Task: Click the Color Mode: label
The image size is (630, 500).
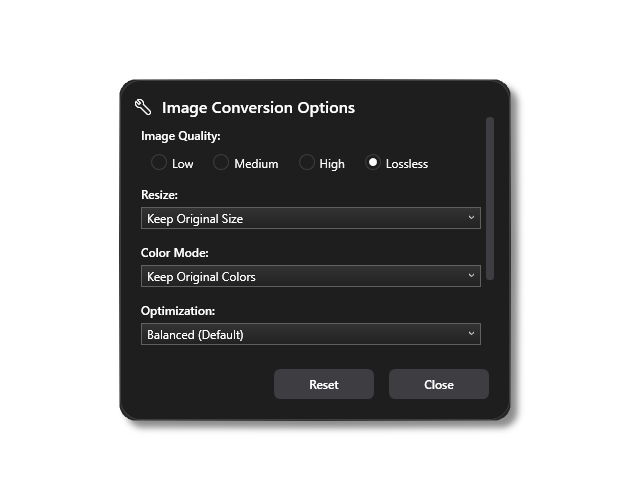Action: pos(174,253)
